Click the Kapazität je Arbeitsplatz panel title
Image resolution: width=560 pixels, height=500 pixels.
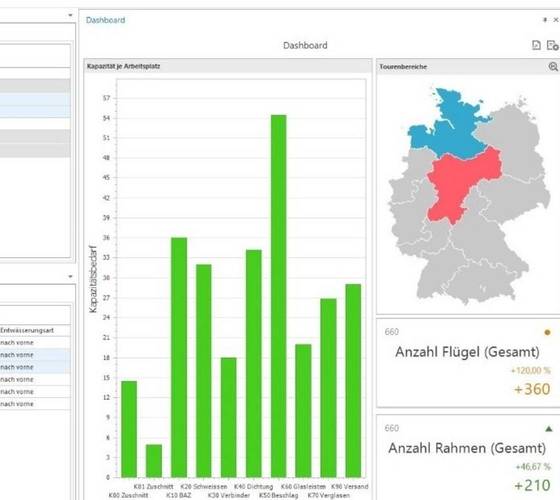pos(124,66)
